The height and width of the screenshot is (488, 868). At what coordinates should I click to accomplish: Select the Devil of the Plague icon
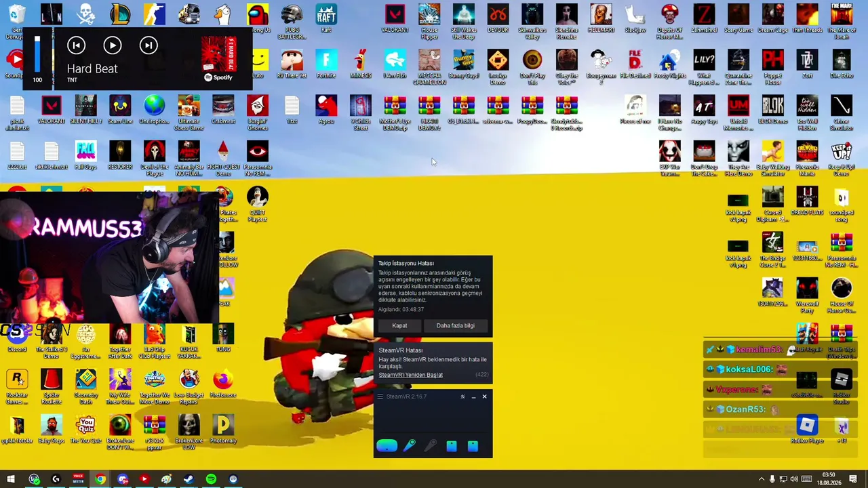155,159
